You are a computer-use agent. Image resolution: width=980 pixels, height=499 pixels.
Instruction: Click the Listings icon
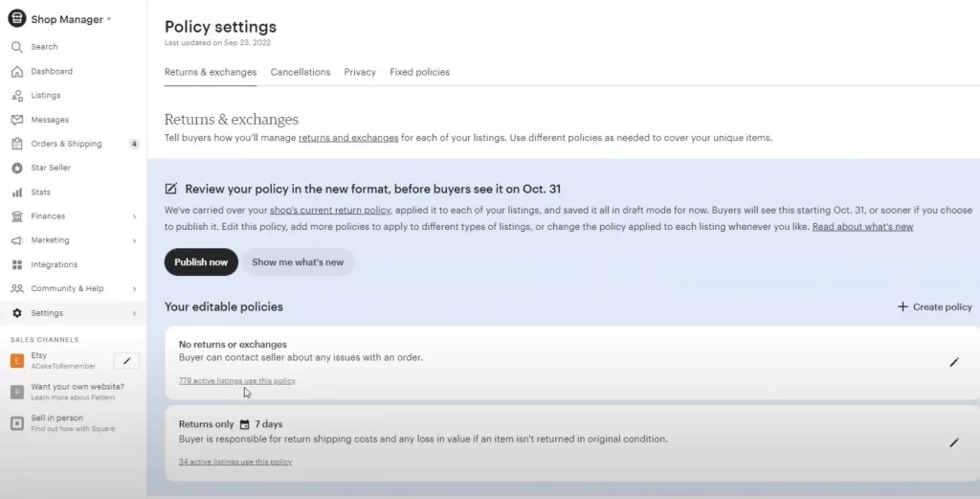[x=17, y=95]
